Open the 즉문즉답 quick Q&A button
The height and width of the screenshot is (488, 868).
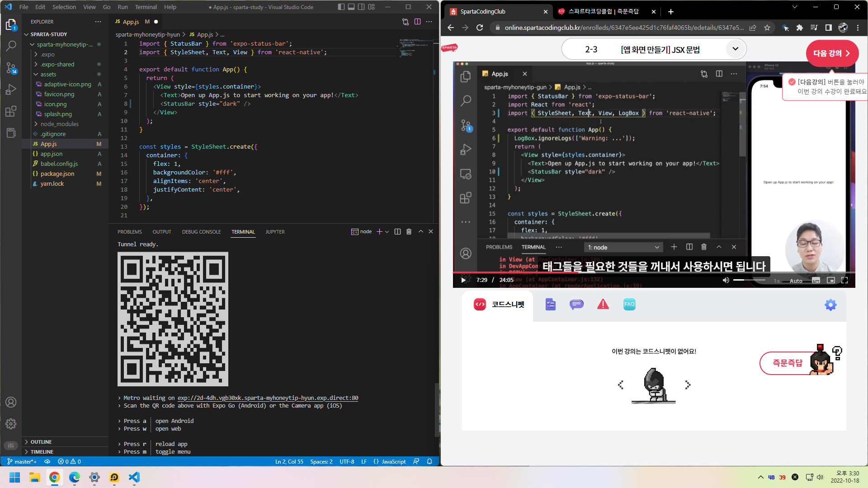click(788, 363)
